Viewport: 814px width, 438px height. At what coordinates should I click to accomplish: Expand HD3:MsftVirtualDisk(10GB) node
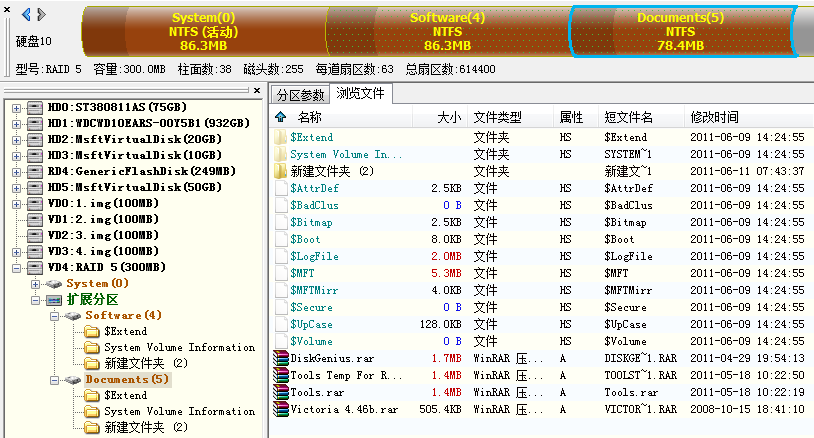point(17,156)
